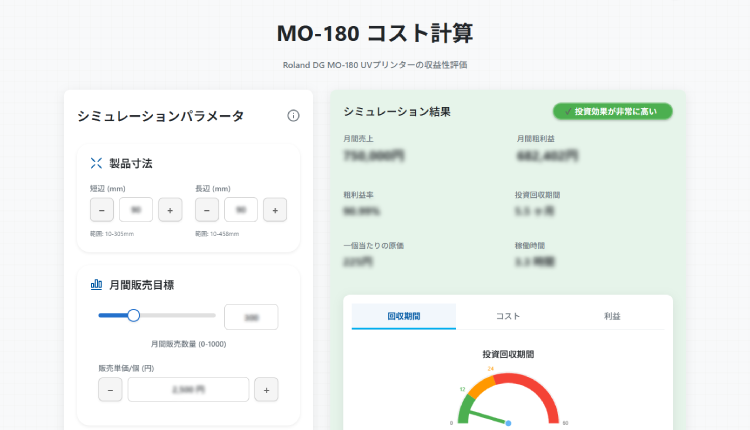Click the 稼働時間 label
This screenshot has width=750, height=430.
tap(530, 245)
